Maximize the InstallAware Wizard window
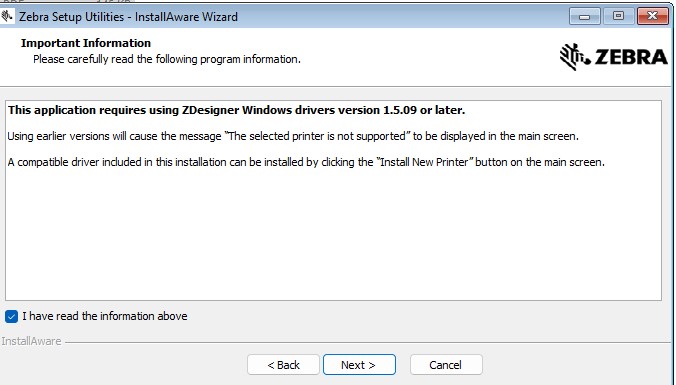The width and height of the screenshot is (676, 385). [618, 16]
